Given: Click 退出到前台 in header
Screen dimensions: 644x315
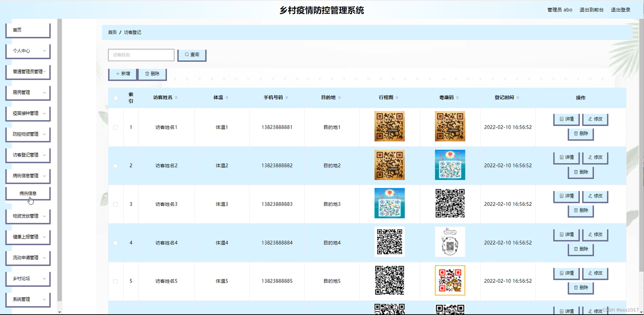Looking at the screenshot, I should coord(592,10).
